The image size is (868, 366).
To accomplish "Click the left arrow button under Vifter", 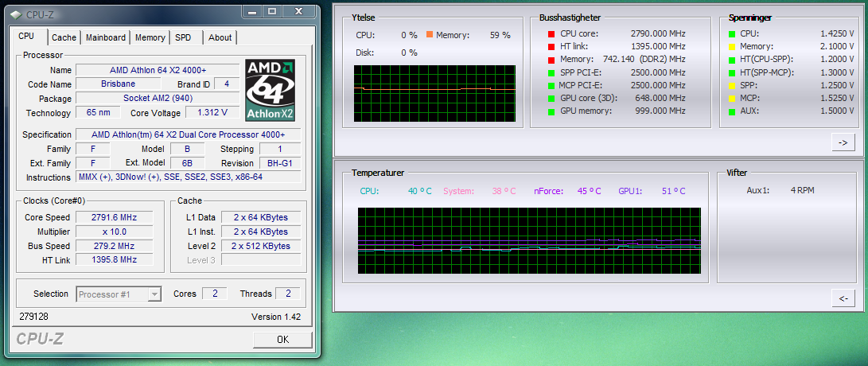I will tap(843, 298).
